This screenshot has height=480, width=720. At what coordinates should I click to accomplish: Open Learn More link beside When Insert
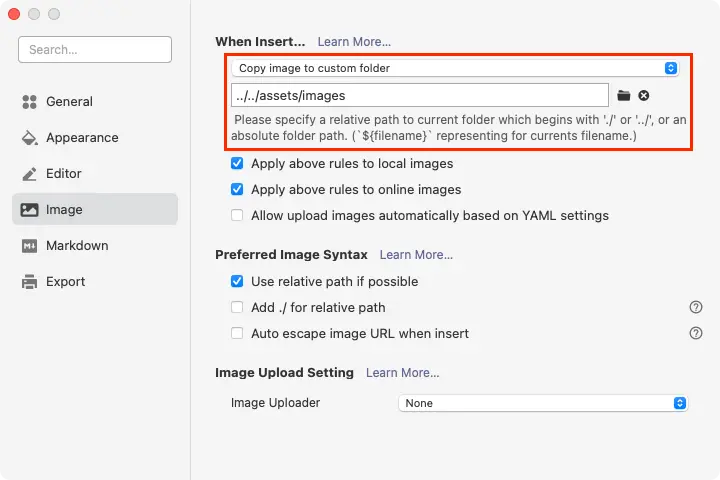[x=354, y=41]
